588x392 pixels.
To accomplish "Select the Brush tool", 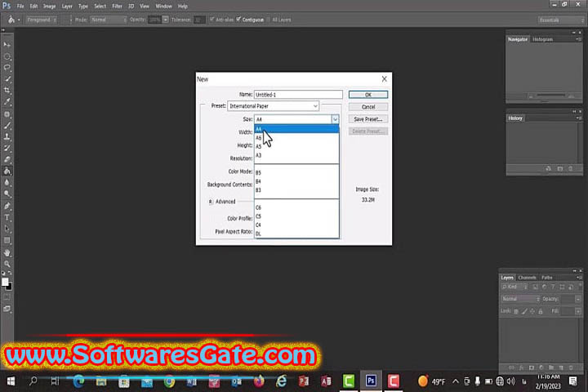I will [x=7, y=126].
